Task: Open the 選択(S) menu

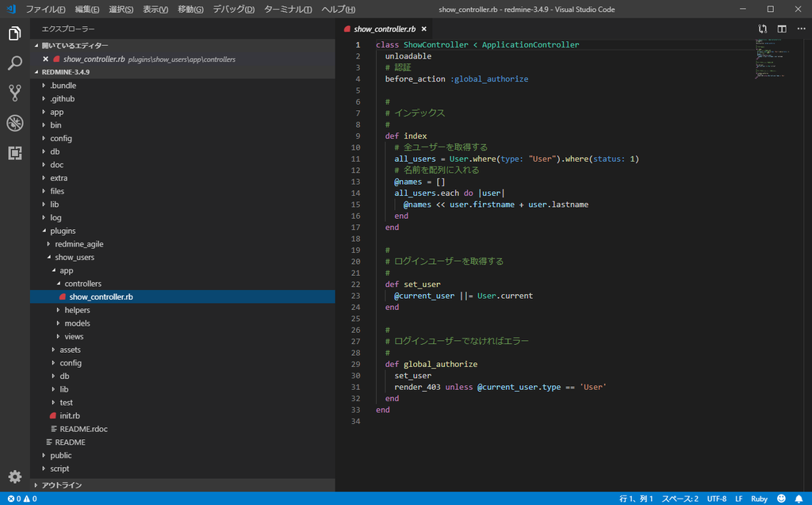Action: [121, 10]
